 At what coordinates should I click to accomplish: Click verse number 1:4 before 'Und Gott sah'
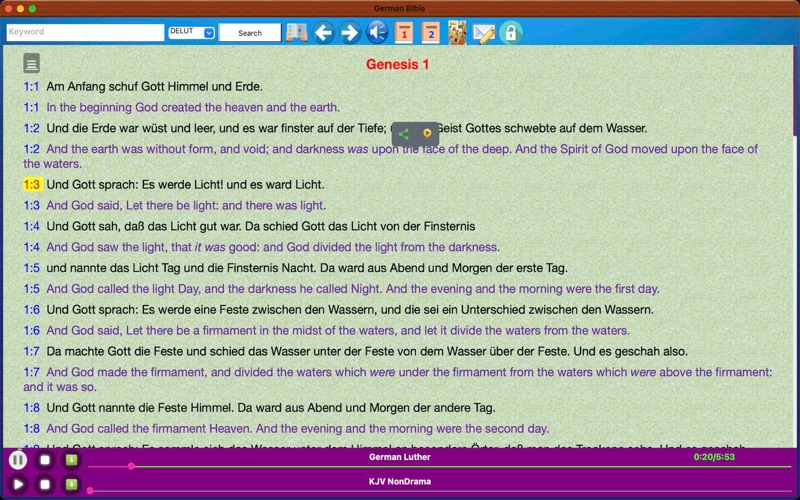click(x=31, y=226)
